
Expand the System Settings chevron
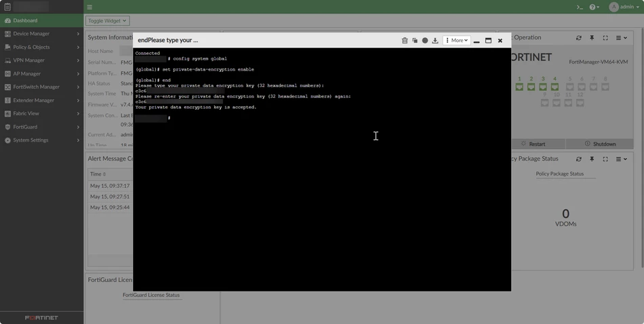(x=78, y=140)
